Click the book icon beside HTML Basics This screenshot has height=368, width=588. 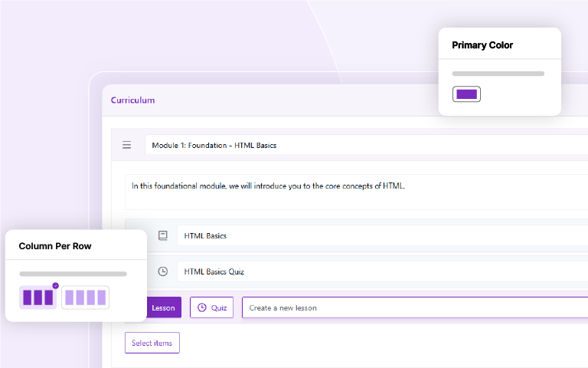(x=162, y=235)
